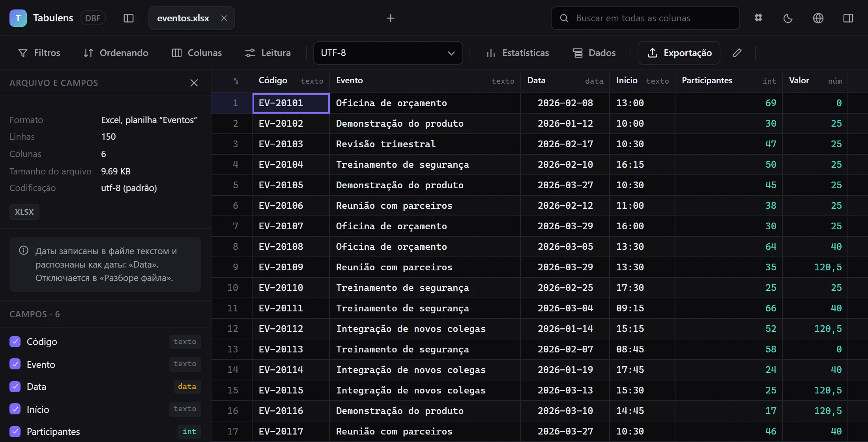Click the Participantes column header
Image resolution: width=868 pixels, height=442 pixels.
click(729, 81)
